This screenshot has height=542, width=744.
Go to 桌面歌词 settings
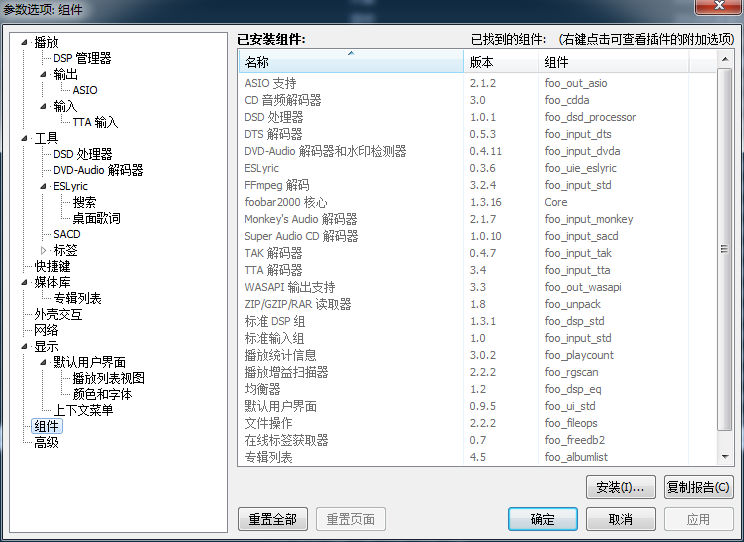[x=96, y=218]
